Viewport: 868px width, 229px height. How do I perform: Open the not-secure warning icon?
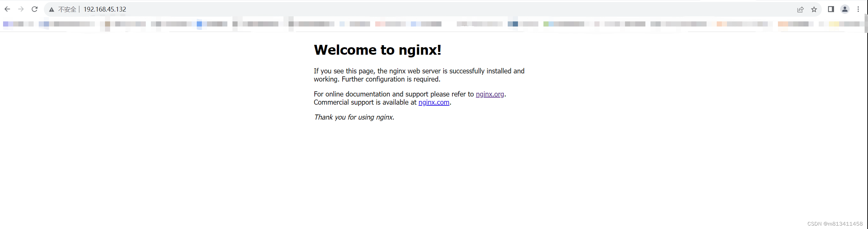pyautogui.click(x=52, y=10)
